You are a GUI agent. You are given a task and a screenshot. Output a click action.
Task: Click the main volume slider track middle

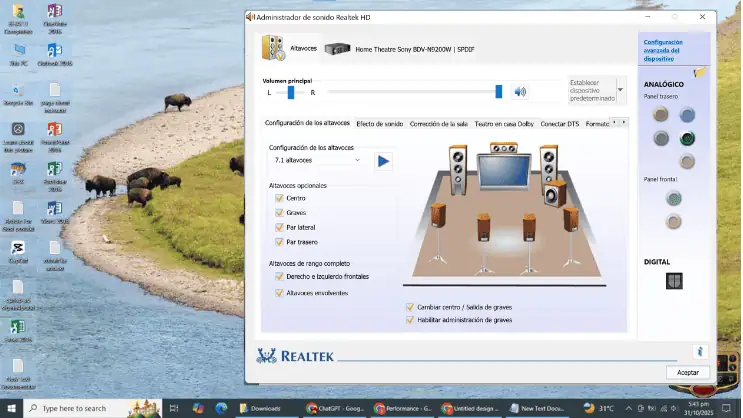(412, 92)
